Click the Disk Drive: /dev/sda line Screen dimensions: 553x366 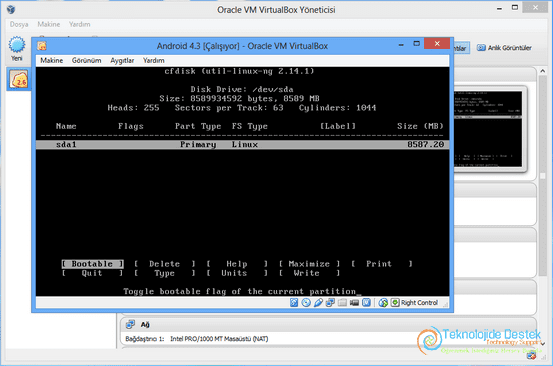[242, 89]
